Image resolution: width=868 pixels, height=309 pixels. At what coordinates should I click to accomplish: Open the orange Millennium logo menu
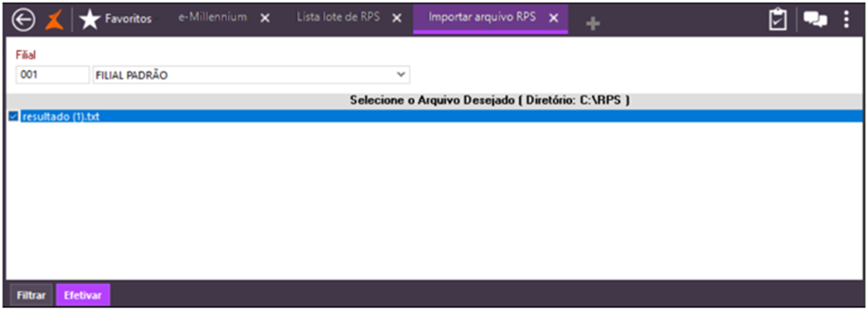pos(54,20)
